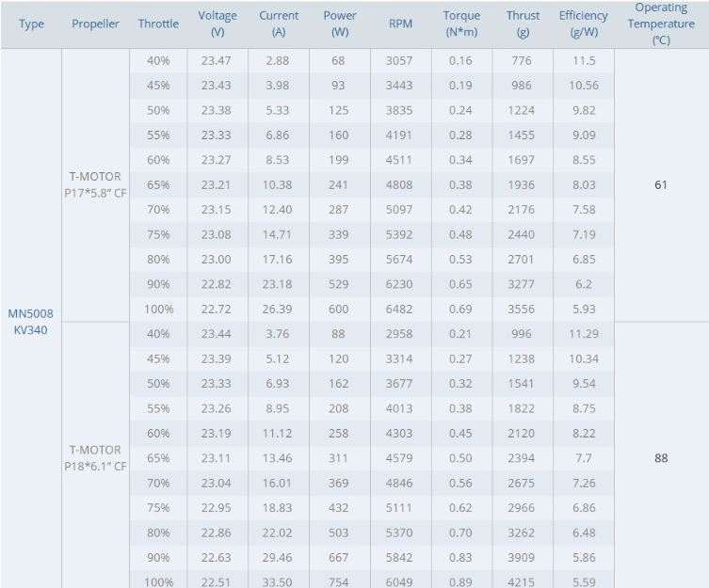
Task: Click the Type column header
Action: pos(31,24)
